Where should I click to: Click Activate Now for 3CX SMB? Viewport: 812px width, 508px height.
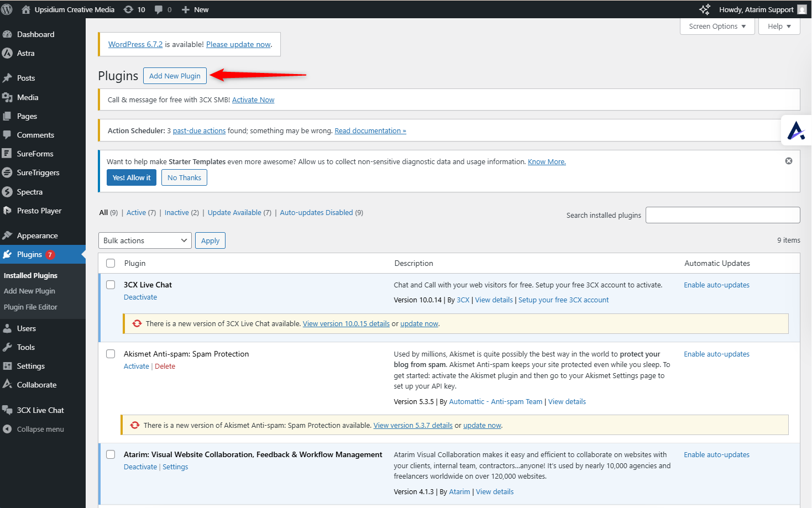[253, 99]
